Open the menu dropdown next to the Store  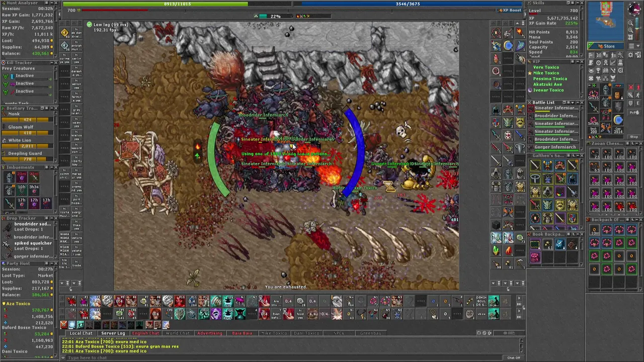(x=634, y=46)
